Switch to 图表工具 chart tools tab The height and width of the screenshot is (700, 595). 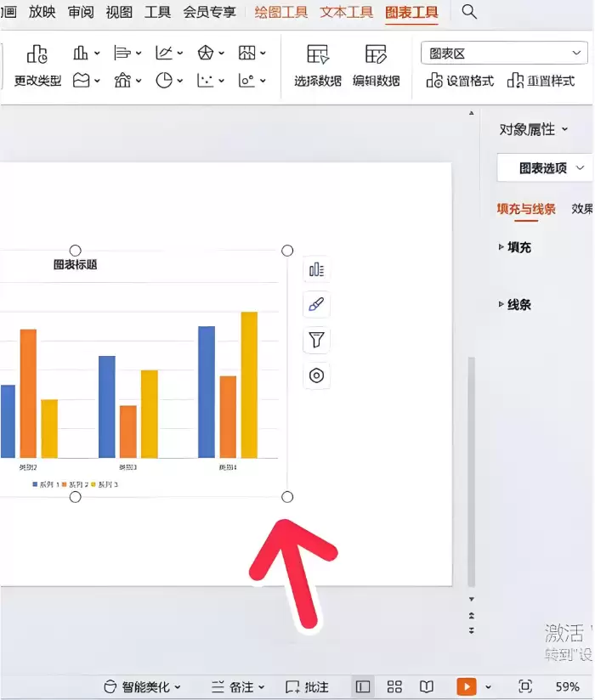tap(411, 12)
